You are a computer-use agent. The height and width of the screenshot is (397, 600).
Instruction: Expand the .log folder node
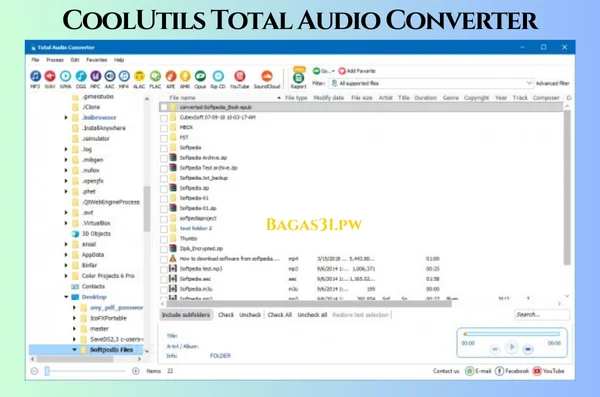coord(66,149)
